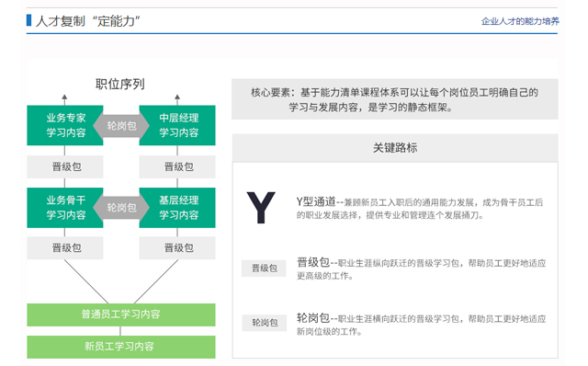Select the 业务骨干学习内容 box
The height and width of the screenshot is (366, 588).
pyautogui.click(x=65, y=208)
